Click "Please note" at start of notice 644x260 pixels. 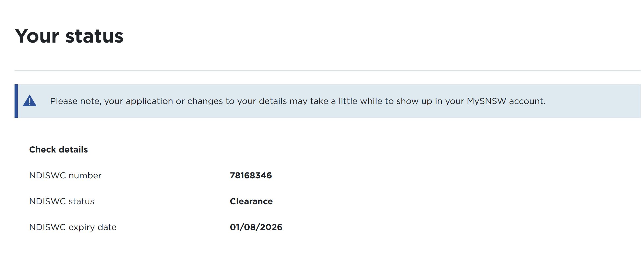tap(75, 101)
